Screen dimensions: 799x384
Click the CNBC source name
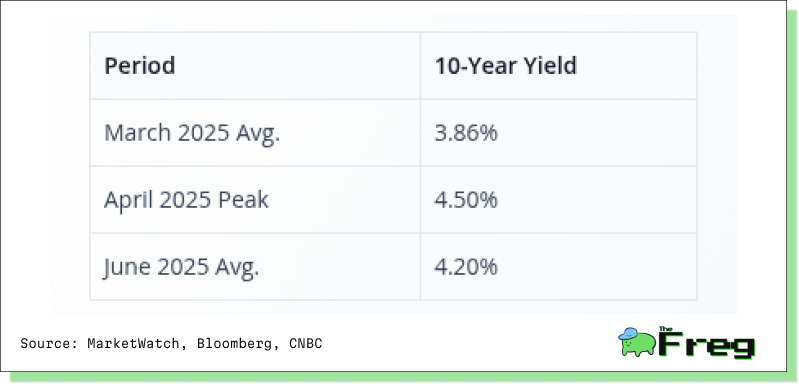tap(306, 344)
